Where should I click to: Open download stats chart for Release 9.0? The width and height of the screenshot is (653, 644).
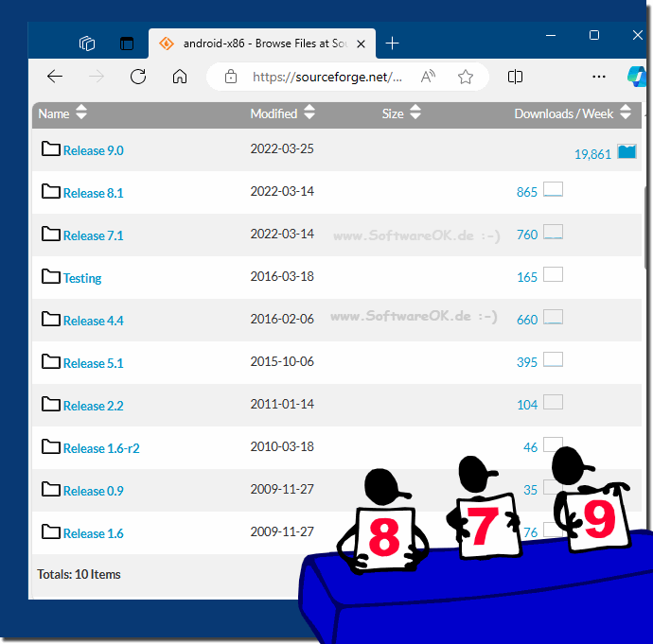[627, 151]
